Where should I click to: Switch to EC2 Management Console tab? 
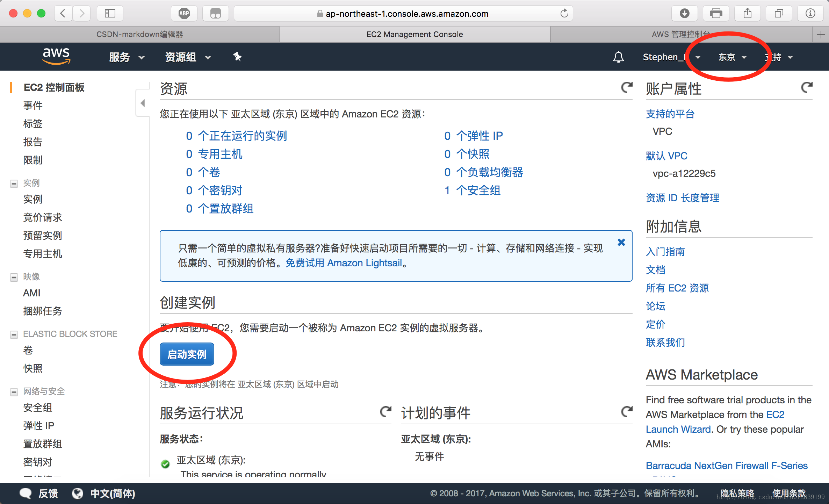click(x=414, y=34)
